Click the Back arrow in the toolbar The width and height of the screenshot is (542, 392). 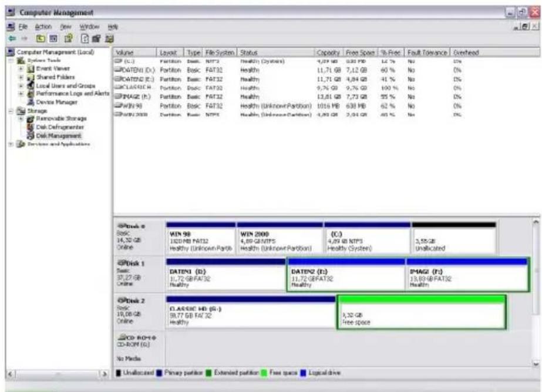tap(12, 39)
